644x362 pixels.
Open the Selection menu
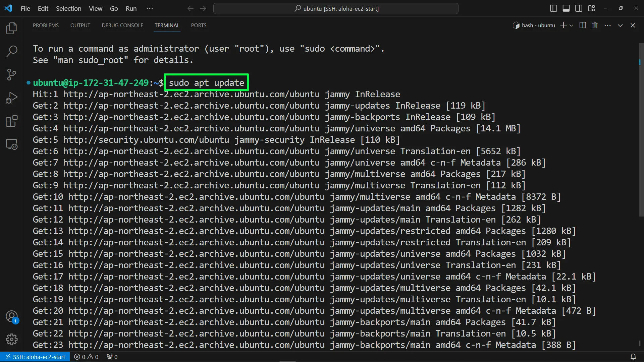[68, 8]
